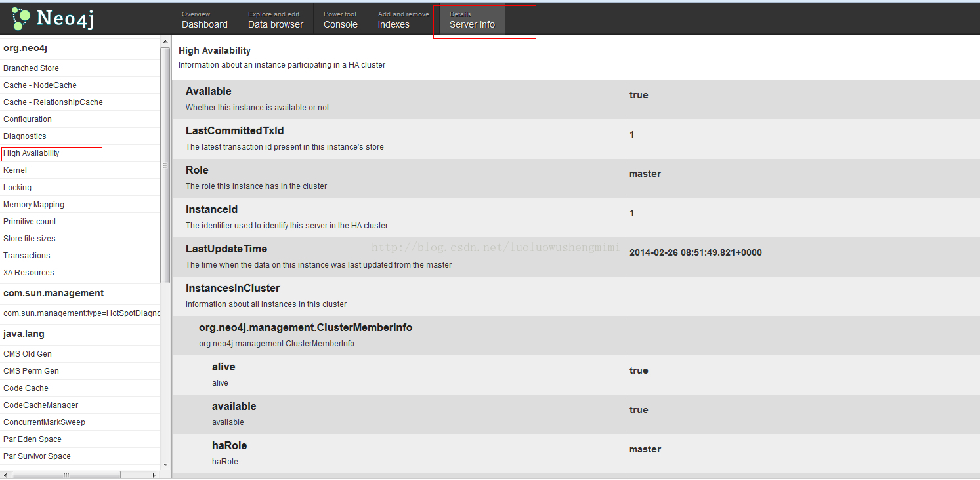This screenshot has height=480, width=980.
Task: Click the Role value master
Action: click(x=645, y=174)
